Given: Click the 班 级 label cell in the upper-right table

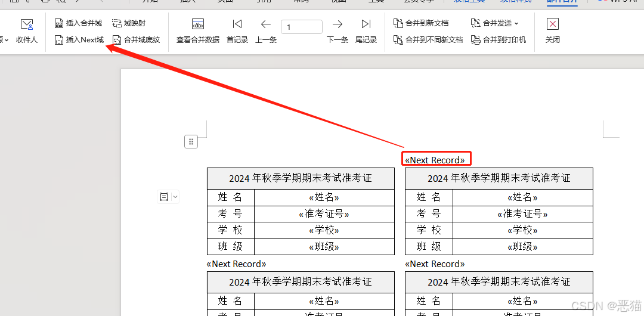Looking at the screenshot, I should (429, 247).
